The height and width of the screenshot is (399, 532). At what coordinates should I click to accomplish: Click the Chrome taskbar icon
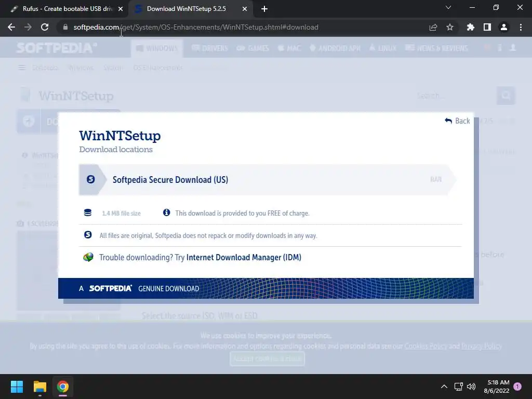tap(63, 387)
